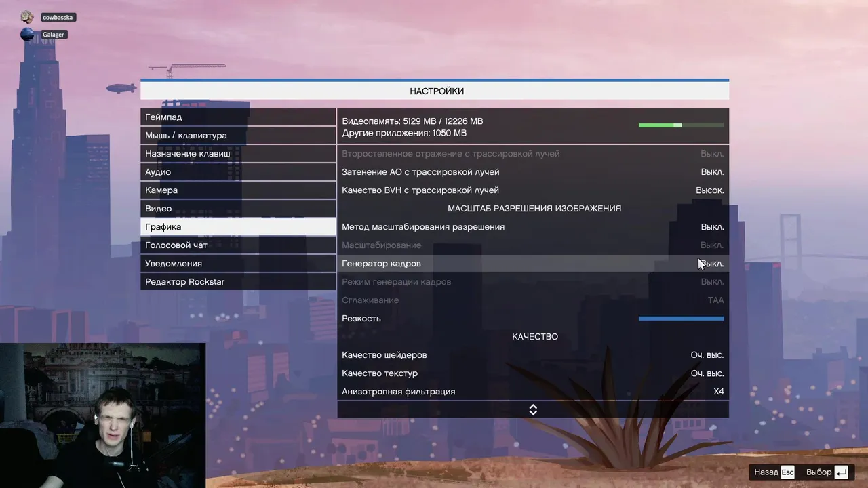The width and height of the screenshot is (868, 488).
Task: Click the greyed-out Масштабирование row
Action: click(x=533, y=245)
